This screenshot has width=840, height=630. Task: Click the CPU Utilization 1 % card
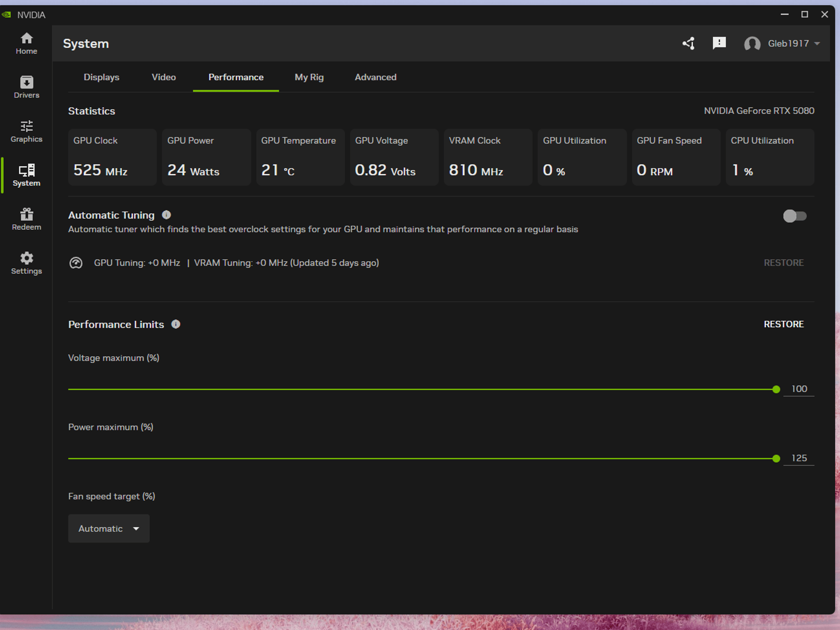(770, 157)
